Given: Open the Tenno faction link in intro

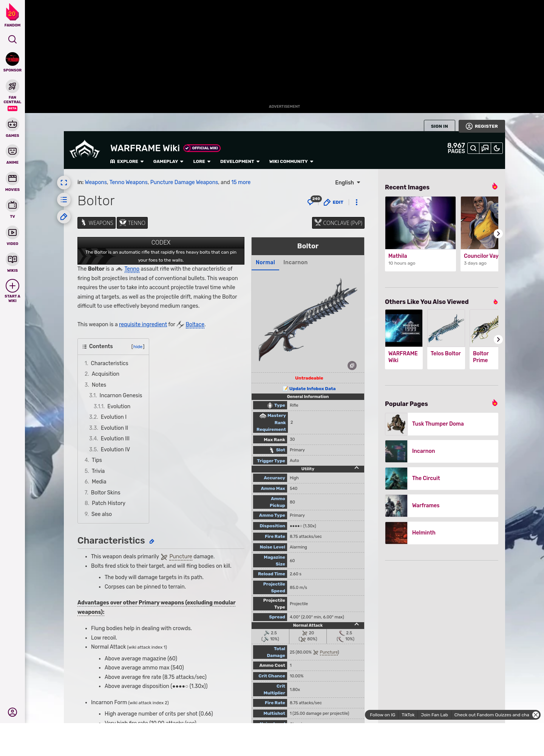Looking at the screenshot, I should tap(132, 269).
